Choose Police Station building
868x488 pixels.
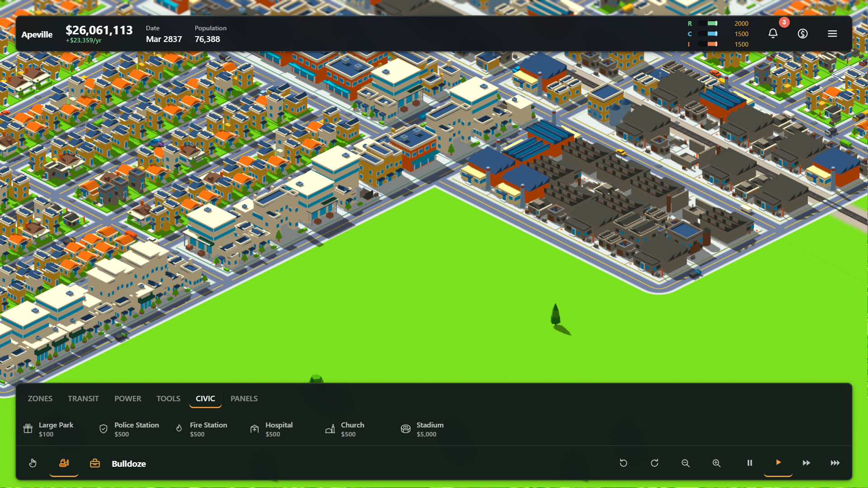tap(129, 429)
